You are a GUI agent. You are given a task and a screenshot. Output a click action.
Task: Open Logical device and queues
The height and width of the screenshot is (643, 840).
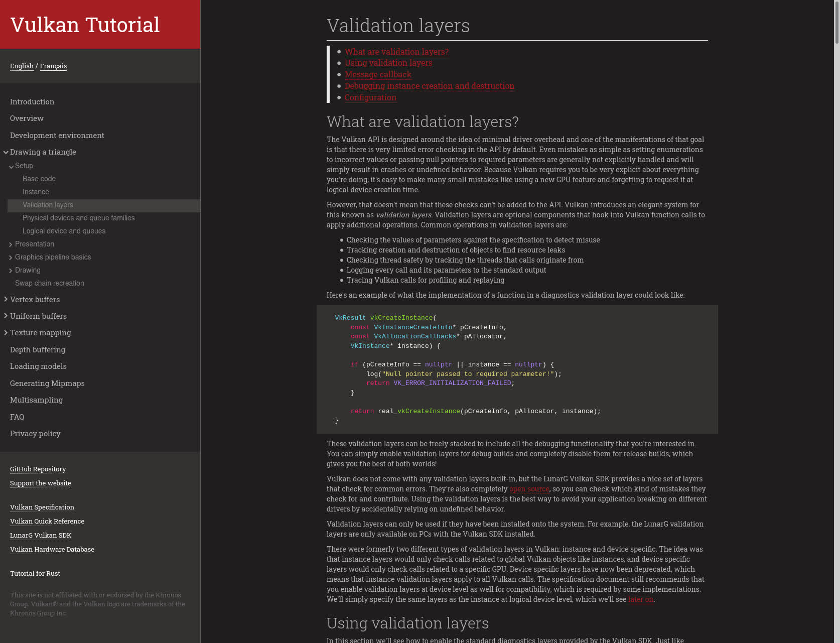coord(64,231)
